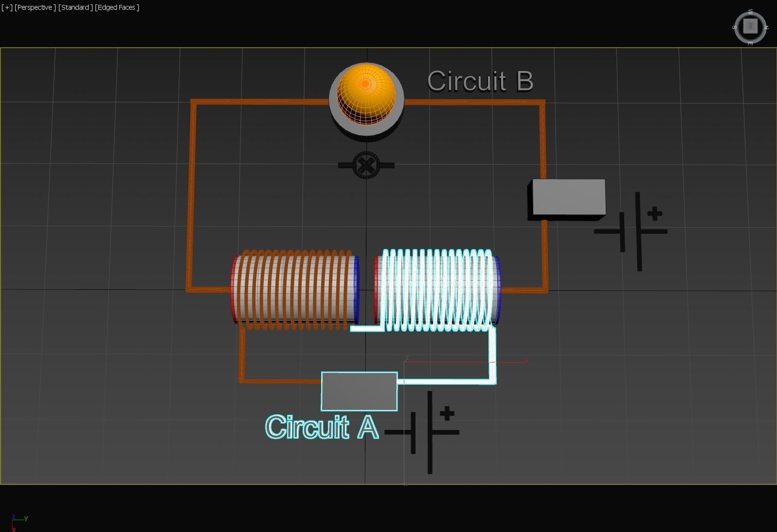Click W on the ViewCube compass
Image resolution: width=777 pixels, height=532 pixels.
(751, 11)
